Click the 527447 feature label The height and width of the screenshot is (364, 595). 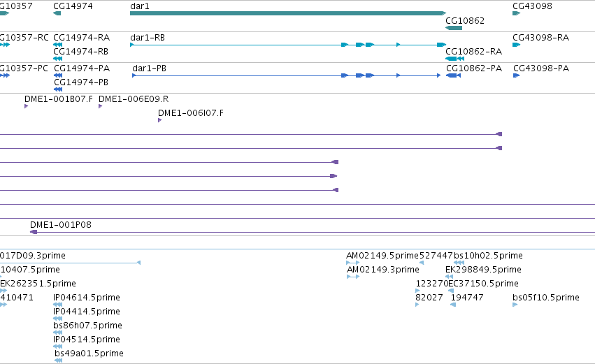tap(436, 256)
